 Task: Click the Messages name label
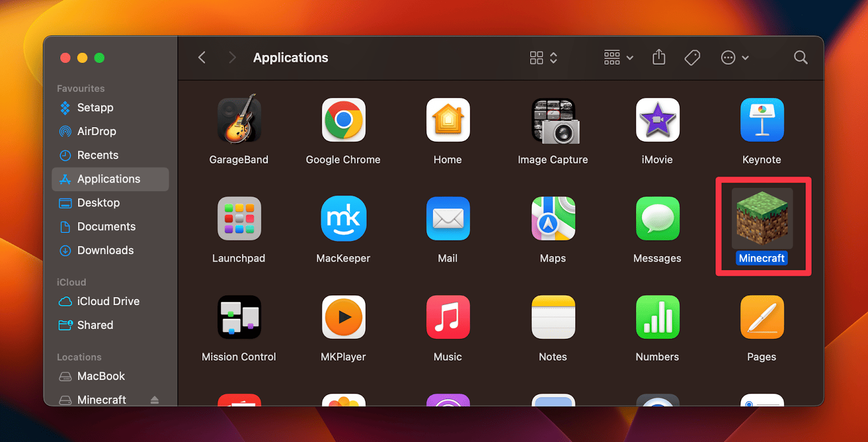658,258
